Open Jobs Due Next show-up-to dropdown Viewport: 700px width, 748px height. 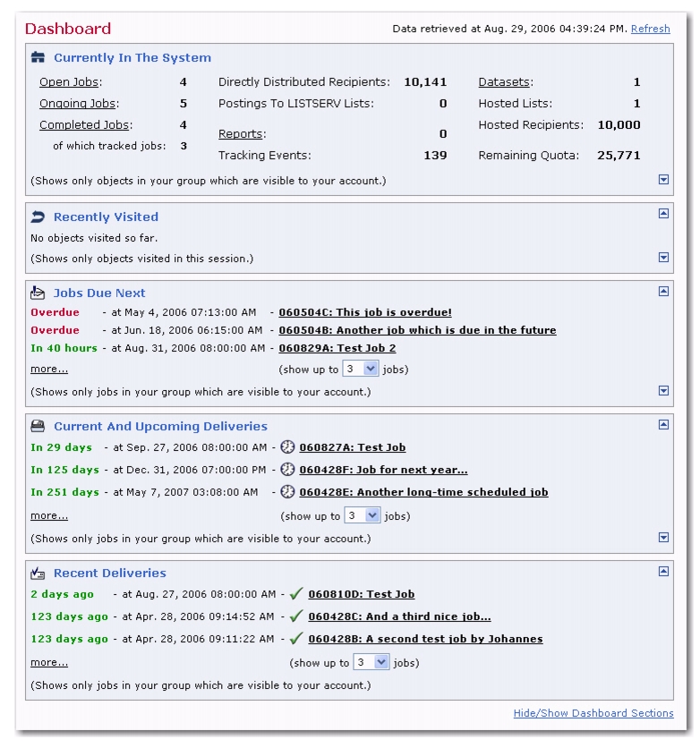(x=361, y=369)
